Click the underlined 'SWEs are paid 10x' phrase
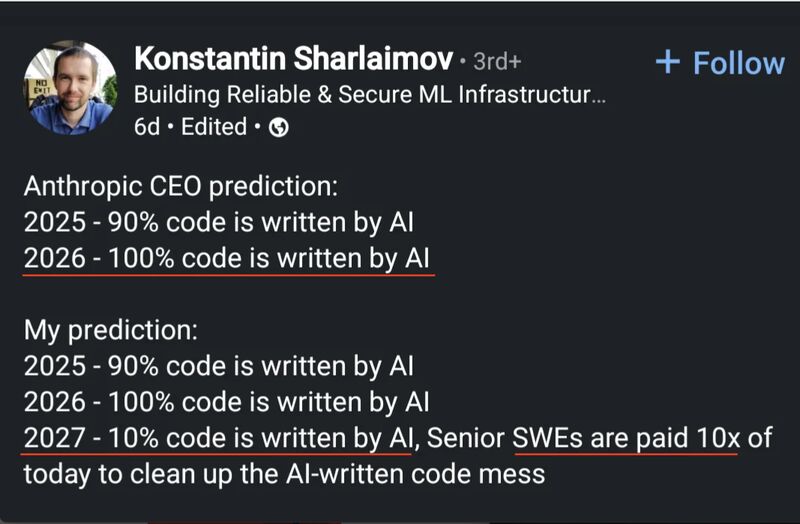The image size is (800, 524). point(624,438)
